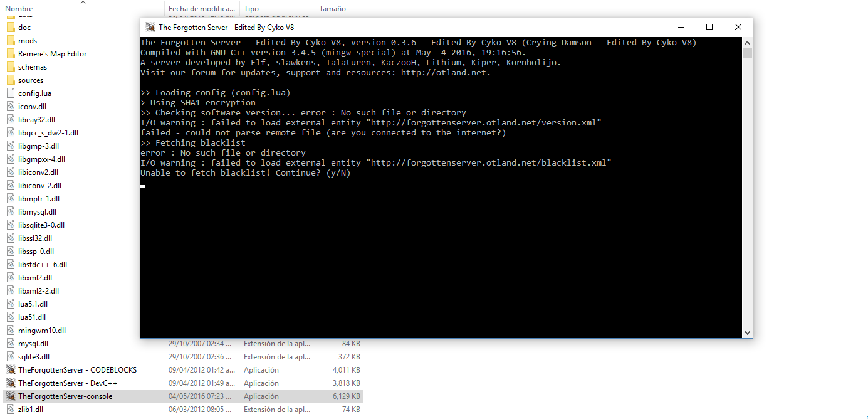Viewport: 868px width, 419px height.
Task: Open the schemas folder
Action: [33, 67]
